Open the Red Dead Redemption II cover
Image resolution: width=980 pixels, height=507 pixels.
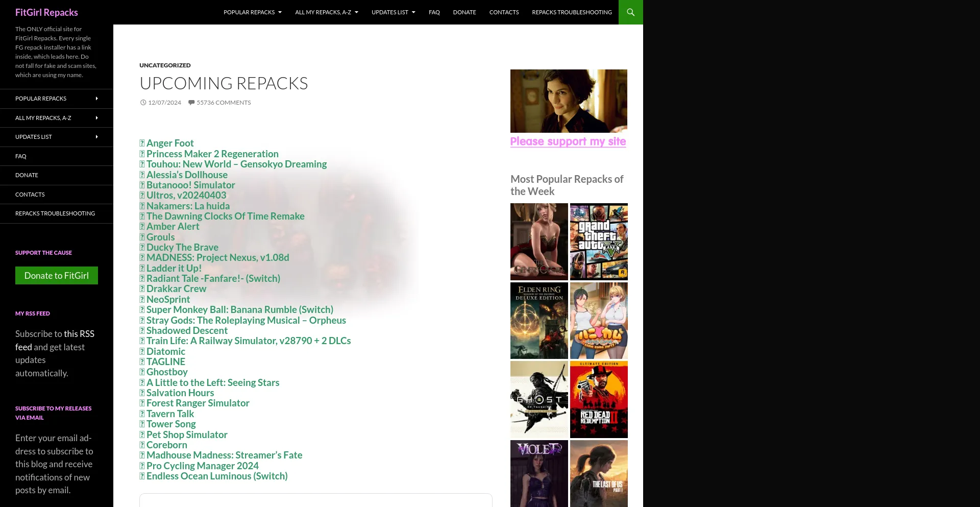coord(599,399)
